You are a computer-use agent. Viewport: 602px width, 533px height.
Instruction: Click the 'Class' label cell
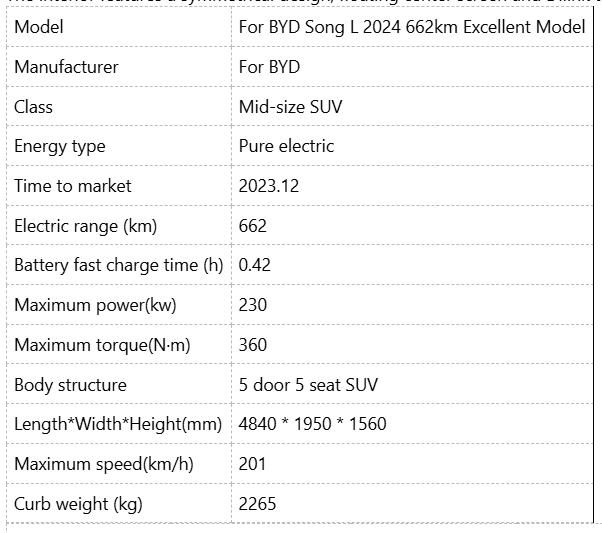[34, 107]
